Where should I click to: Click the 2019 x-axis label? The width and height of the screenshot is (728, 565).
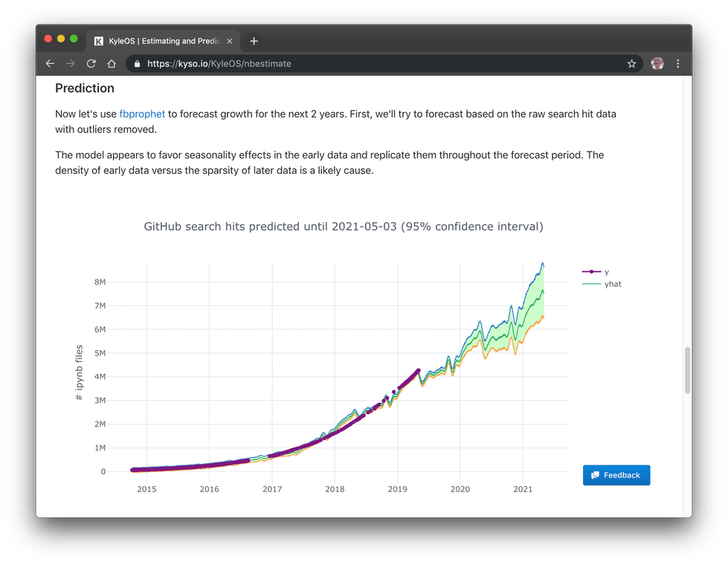pos(397,489)
